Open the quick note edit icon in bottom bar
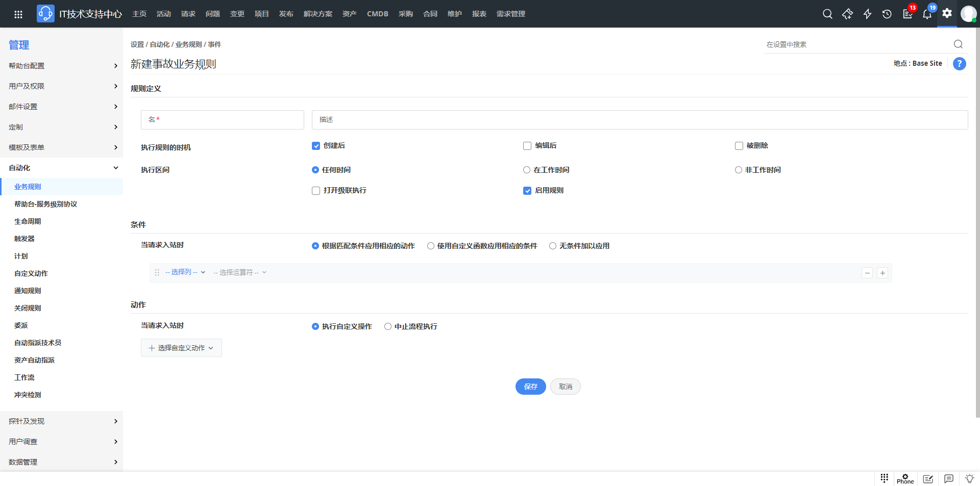Screen dimensions: 980x486 tap(928, 479)
